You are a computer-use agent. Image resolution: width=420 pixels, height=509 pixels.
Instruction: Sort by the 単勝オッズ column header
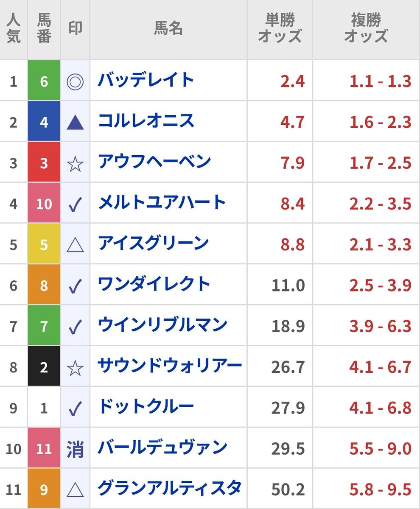tap(280, 29)
